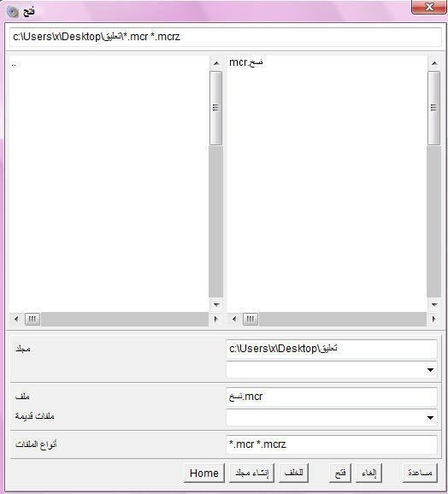Click the file types *.mcr *.mcrz field
Screen dimensions: 448x494
[x=332, y=444]
